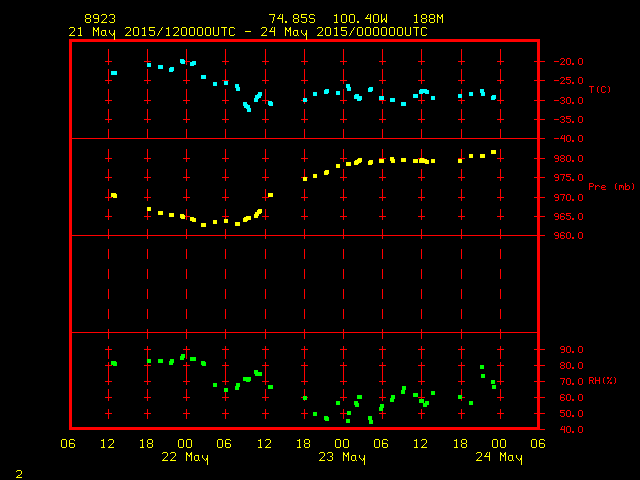Click the "970.0" pressure axis label
640x480 pixels.
click(569, 198)
